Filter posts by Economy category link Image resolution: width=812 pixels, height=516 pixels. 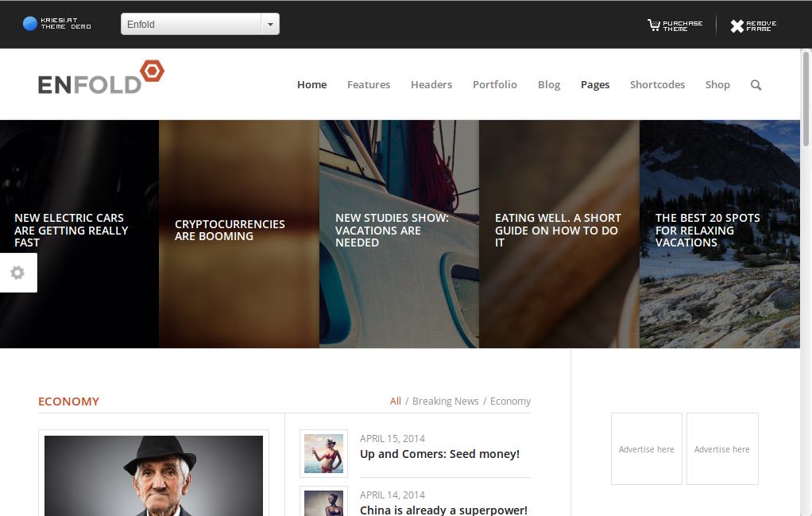510,401
